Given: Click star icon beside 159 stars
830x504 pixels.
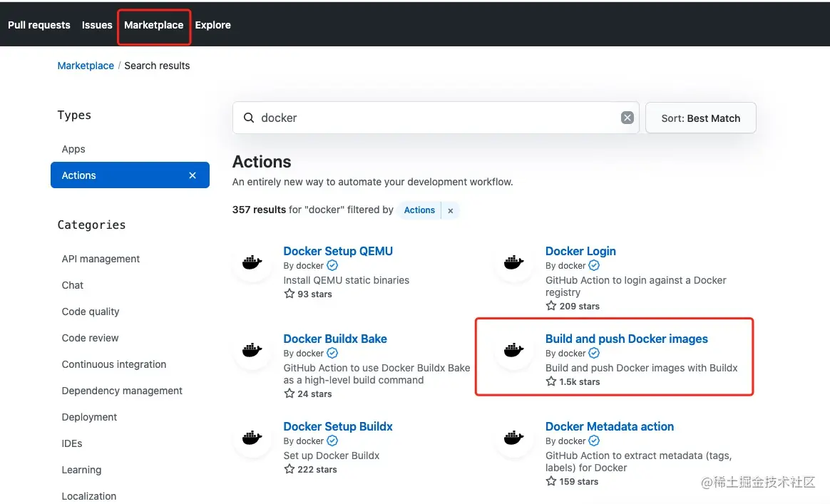Looking at the screenshot, I should 551,481.
